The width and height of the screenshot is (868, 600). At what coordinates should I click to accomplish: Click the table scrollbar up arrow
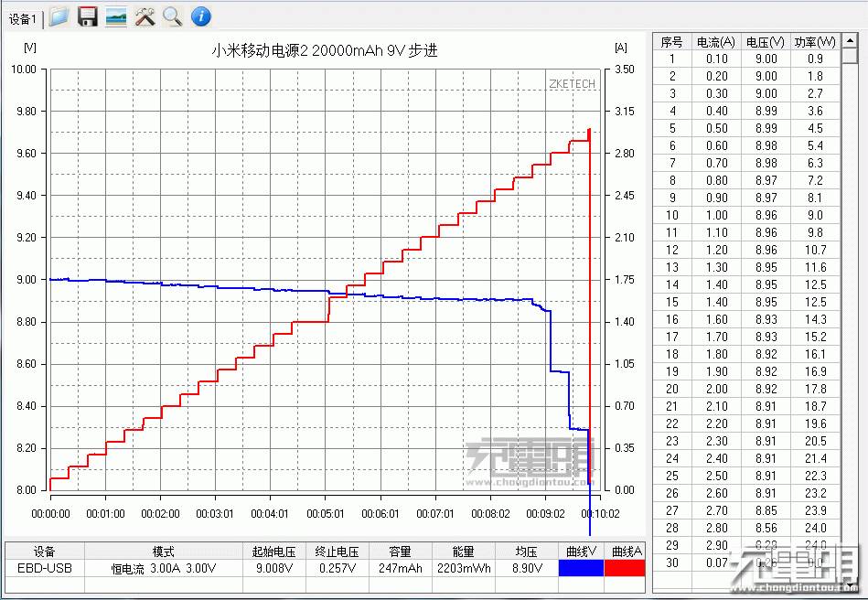tap(849, 41)
